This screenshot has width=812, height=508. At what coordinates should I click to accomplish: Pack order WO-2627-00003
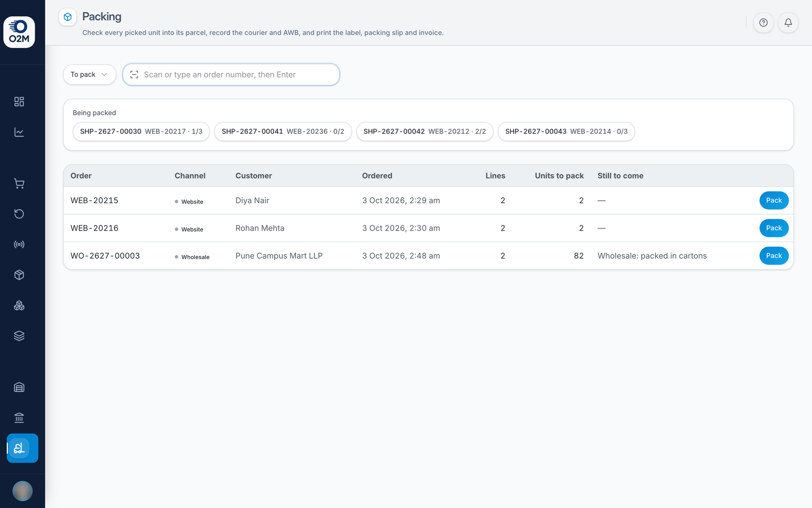(x=774, y=256)
